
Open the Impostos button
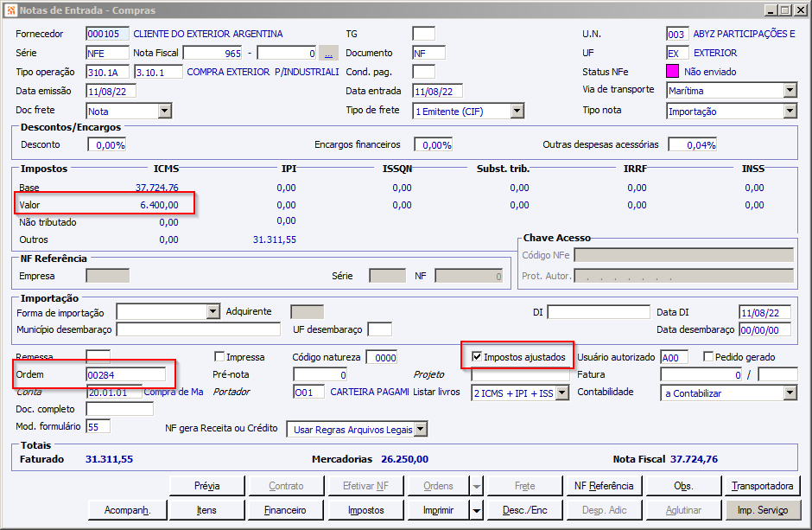[365, 510]
